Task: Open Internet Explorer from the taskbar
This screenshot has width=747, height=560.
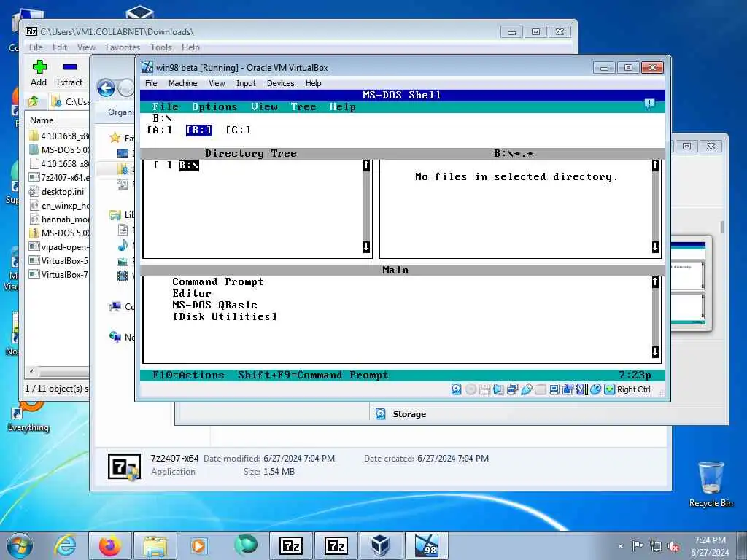Action: [65, 545]
